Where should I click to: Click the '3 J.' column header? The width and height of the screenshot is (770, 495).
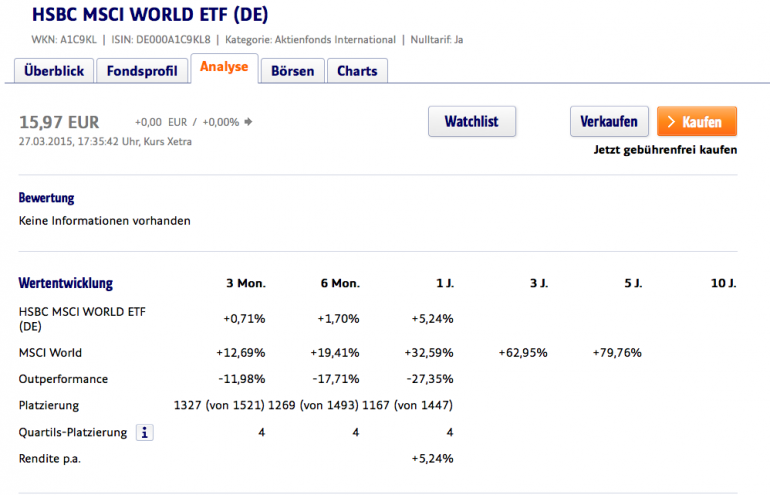click(x=539, y=283)
